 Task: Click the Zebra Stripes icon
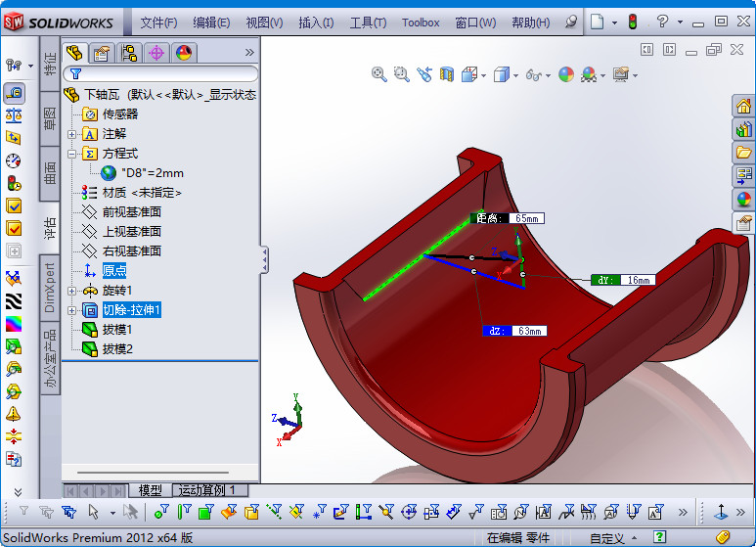(14, 301)
